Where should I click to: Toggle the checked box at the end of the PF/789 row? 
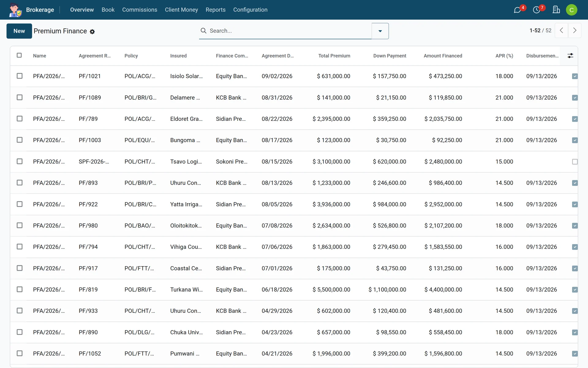tap(575, 119)
